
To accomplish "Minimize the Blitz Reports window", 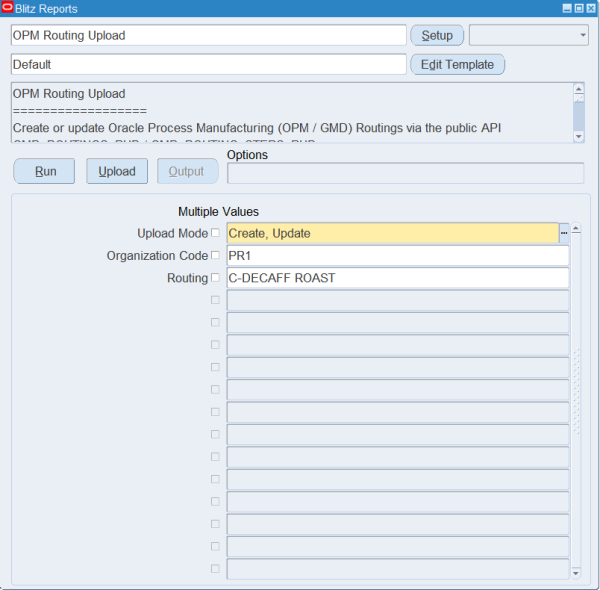I will click(567, 8).
